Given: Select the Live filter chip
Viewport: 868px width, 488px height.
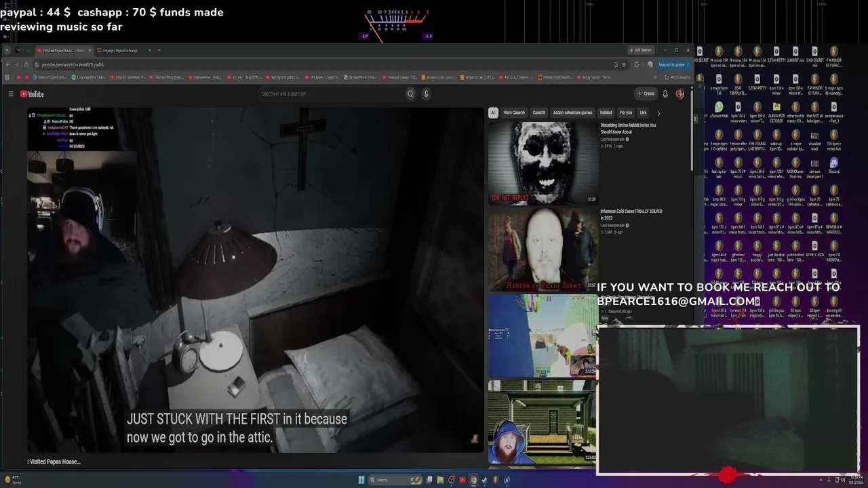Looking at the screenshot, I should pos(643,113).
